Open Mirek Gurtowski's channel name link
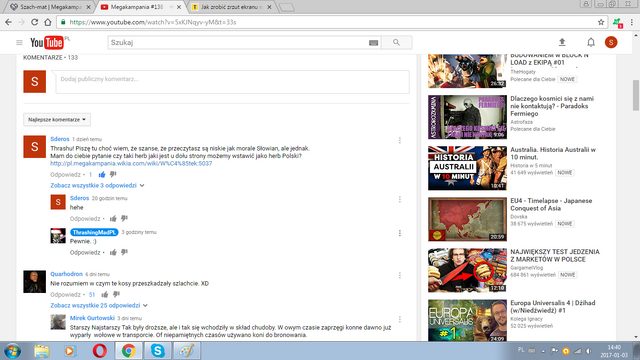 (92, 318)
